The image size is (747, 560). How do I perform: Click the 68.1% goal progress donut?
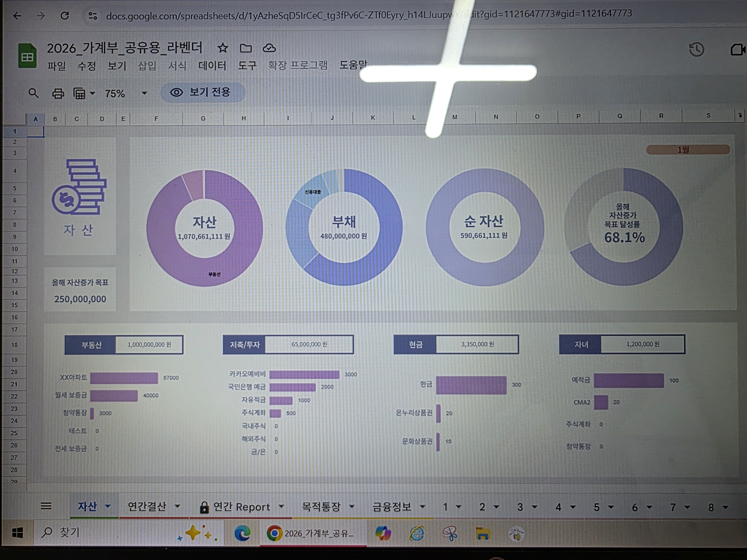(624, 227)
